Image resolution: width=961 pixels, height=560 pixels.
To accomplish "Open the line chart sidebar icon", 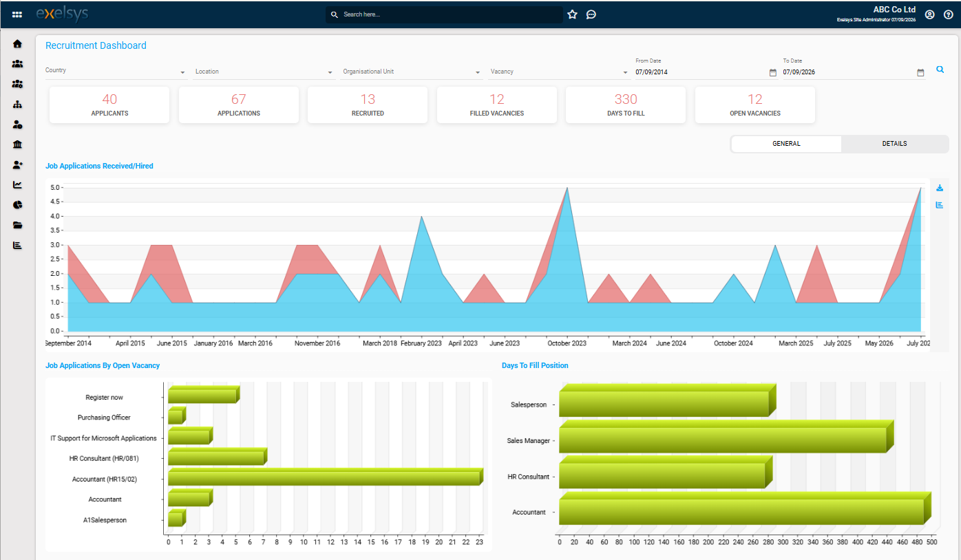I will coord(17,185).
